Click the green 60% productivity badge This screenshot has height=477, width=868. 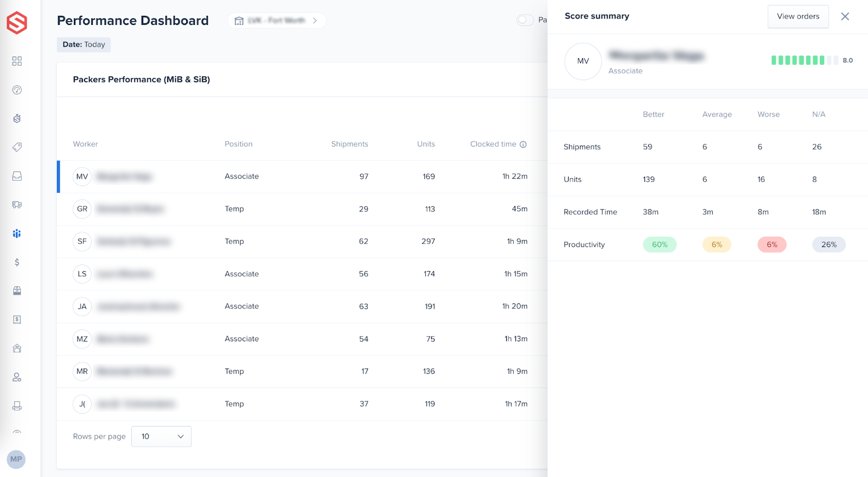[660, 245]
